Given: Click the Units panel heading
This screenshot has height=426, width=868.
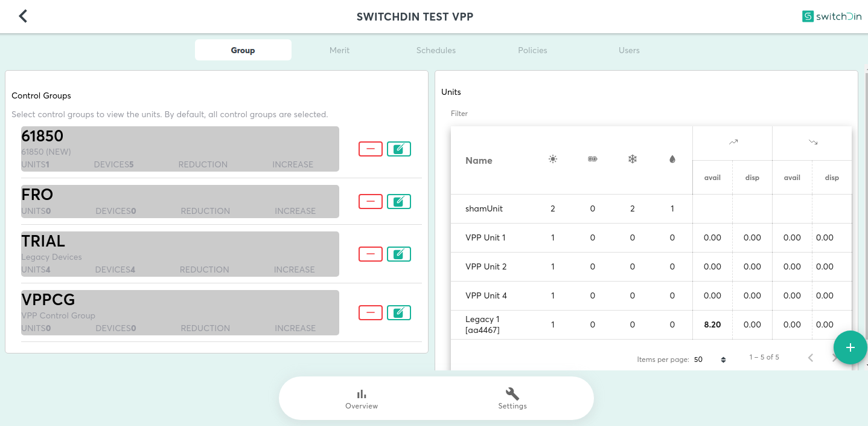Looking at the screenshot, I should (x=451, y=92).
